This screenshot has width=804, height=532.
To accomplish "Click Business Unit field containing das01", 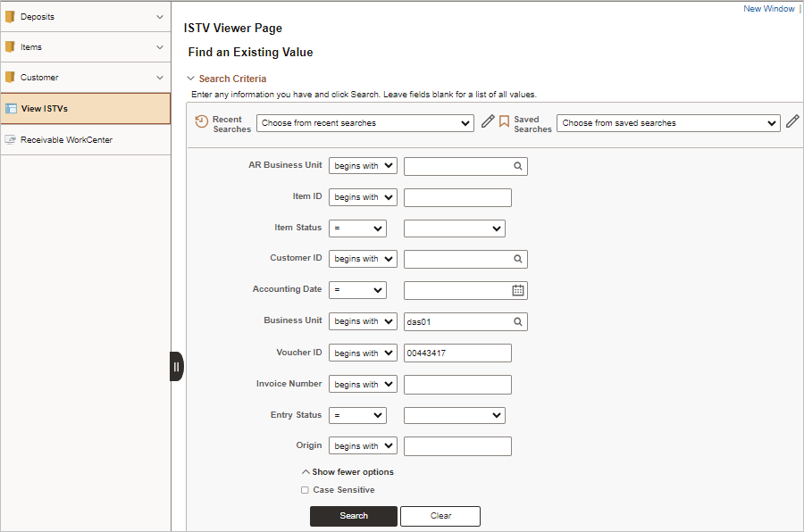I will 465,322.
